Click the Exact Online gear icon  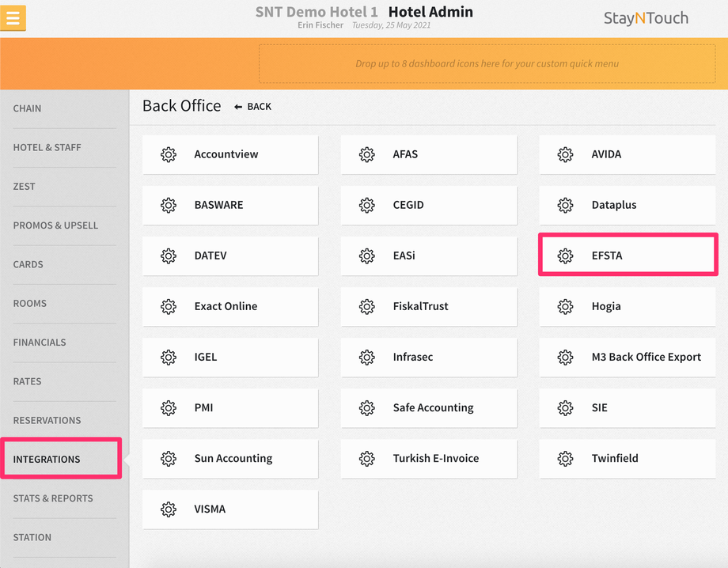click(169, 306)
